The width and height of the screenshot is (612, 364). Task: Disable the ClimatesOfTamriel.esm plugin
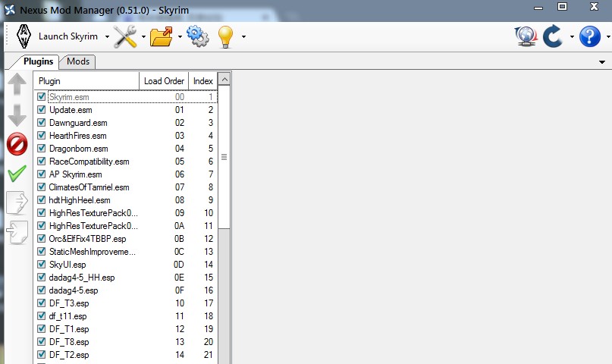click(42, 187)
